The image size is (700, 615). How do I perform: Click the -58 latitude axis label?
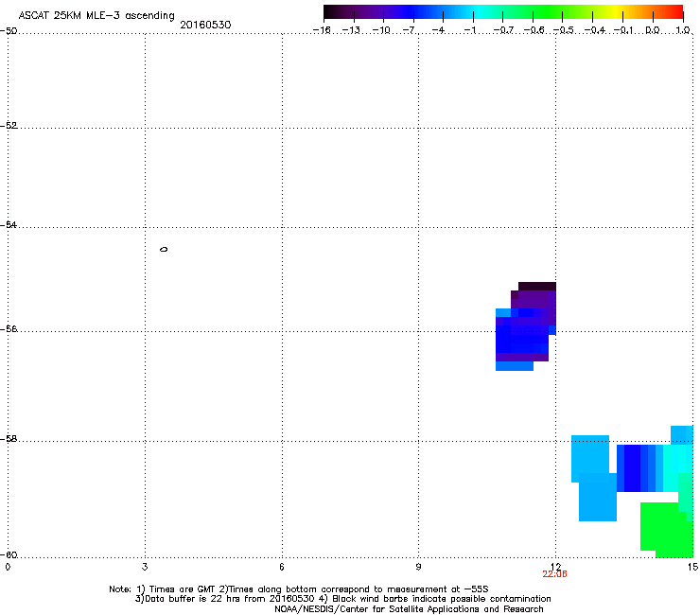coord(9,439)
